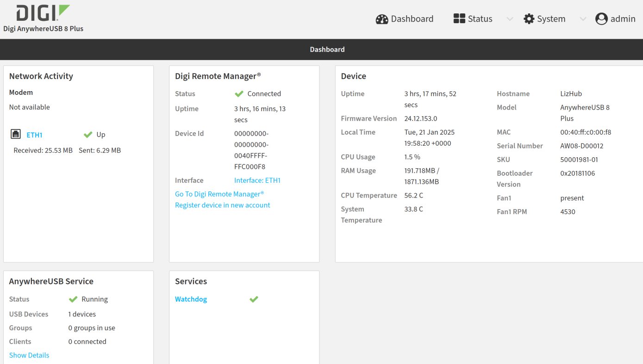Click the Remote Manager uptime value

260,114
